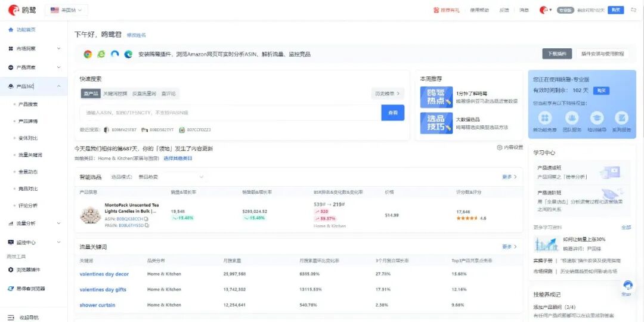Open recent search B0BD582TYT
The height and width of the screenshot is (322, 644).
pyautogui.click(x=157, y=130)
